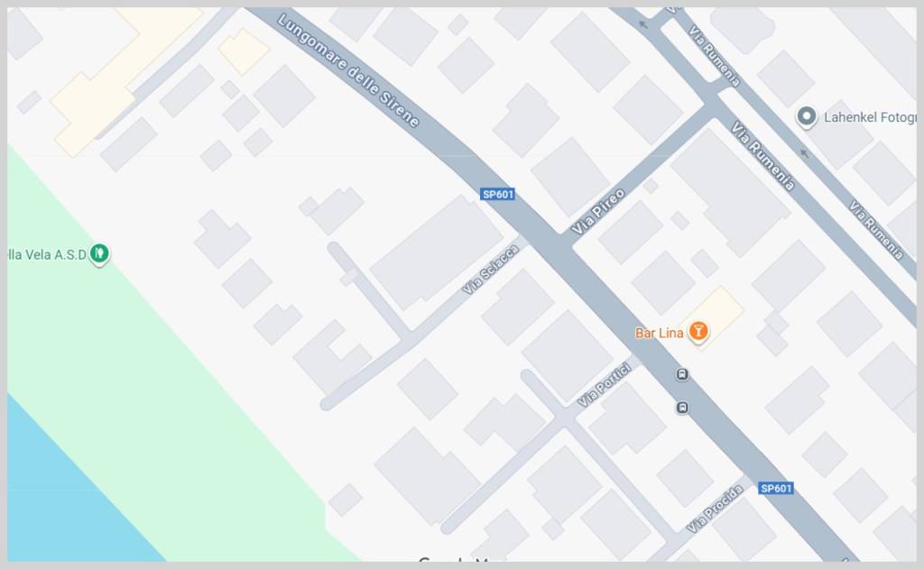Click the Via Pireo street label
The width and height of the screenshot is (924, 569).
click(598, 212)
